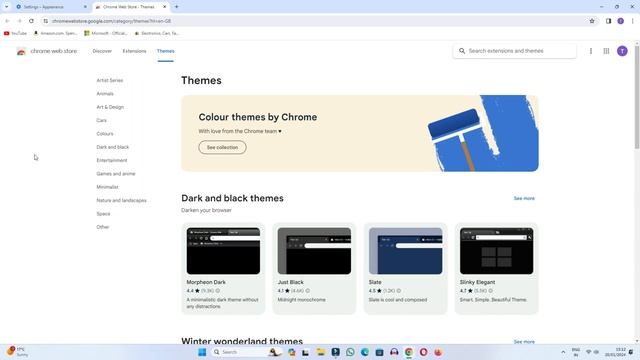Screen dimensions: 640x360
Task: Open Chrome's three-dot menu
Action: pyautogui.click(x=632, y=21)
